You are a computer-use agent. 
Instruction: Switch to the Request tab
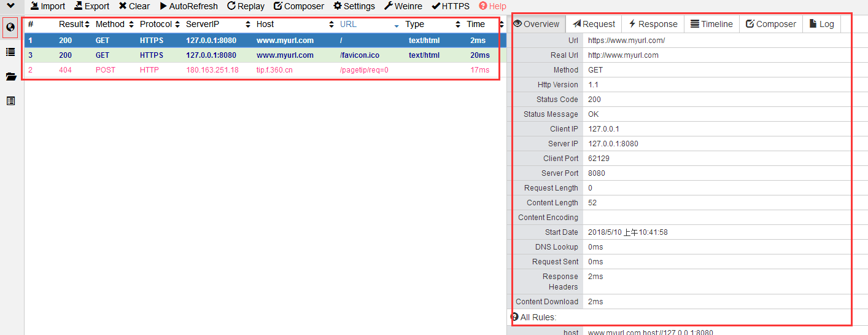click(x=594, y=24)
